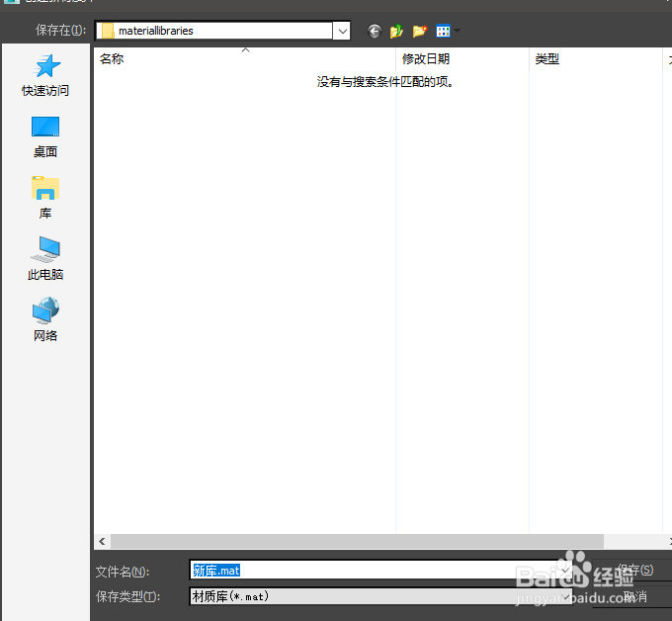Open the save type (材质库 *.mat) dropdown
Screen dimensions: 672x621
click(566, 596)
